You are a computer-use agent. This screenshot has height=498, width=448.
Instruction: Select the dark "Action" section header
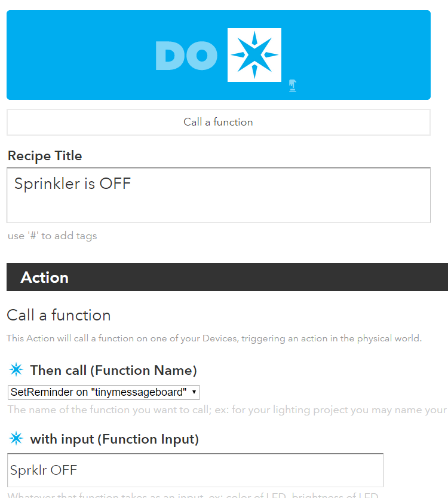pyautogui.click(x=227, y=277)
